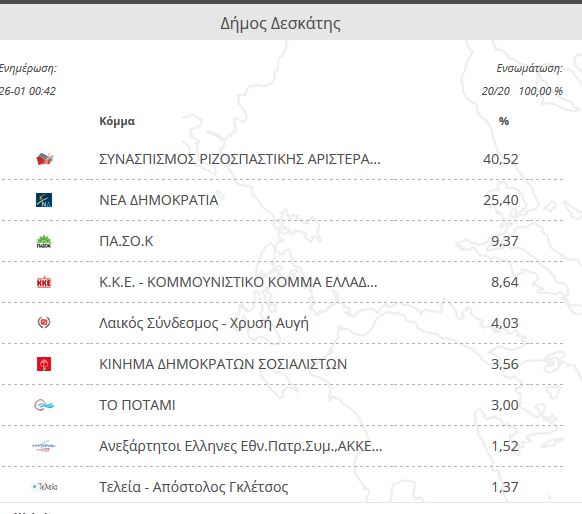Click the ΤΟ ΠΟΤΑΜΙ party name

137,405
